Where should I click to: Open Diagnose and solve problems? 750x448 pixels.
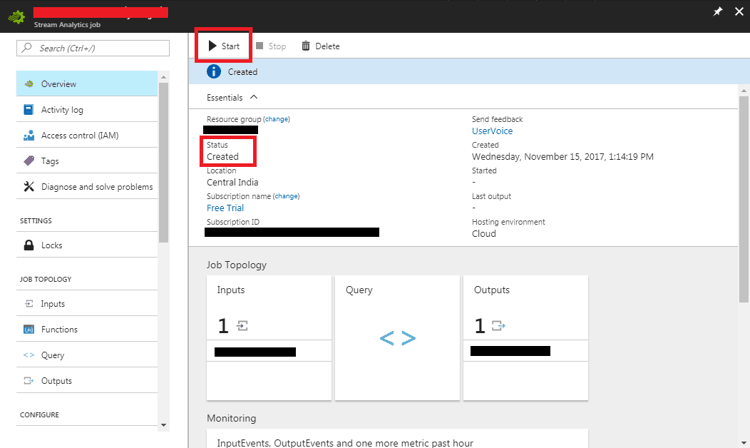click(87, 186)
